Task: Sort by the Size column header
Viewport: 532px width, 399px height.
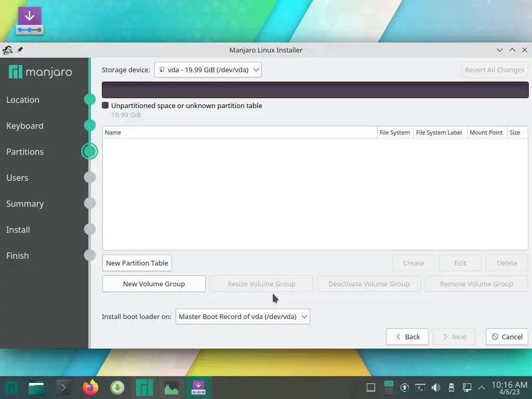Action: 517,132
